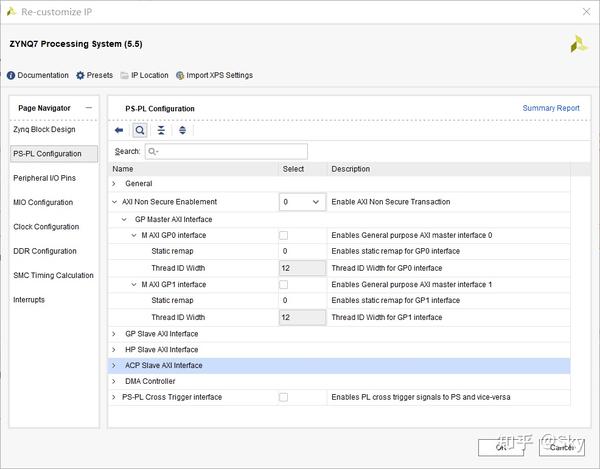
Task: Click the back arrow toolbar icon
Action: (x=119, y=130)
